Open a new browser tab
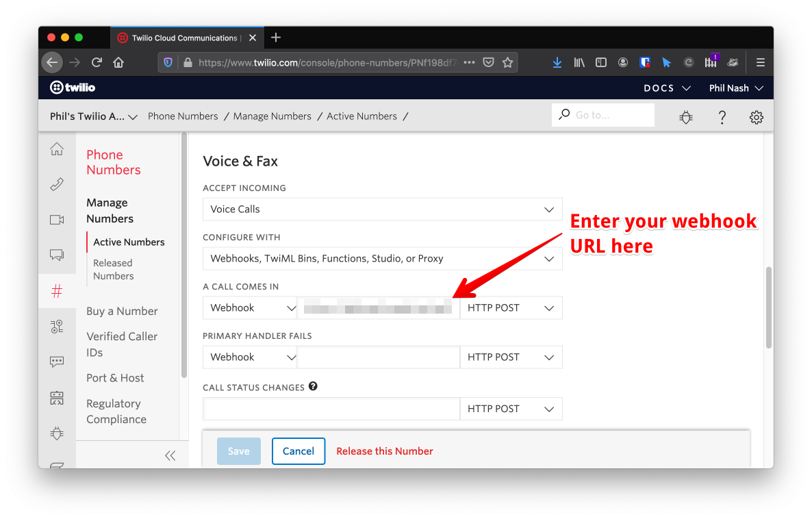The image size is (812, 519). click(276, 37)
